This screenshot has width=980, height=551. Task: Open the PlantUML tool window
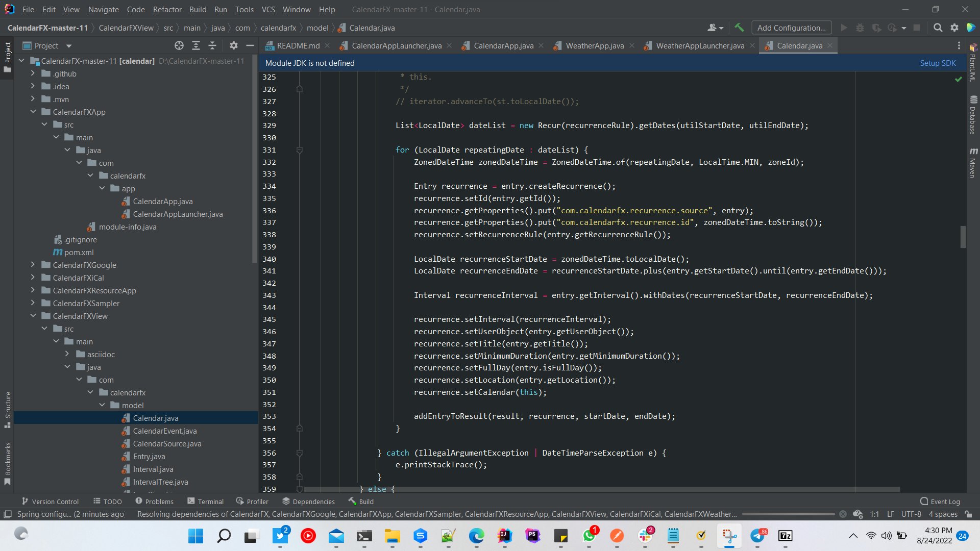click(973, 63)
